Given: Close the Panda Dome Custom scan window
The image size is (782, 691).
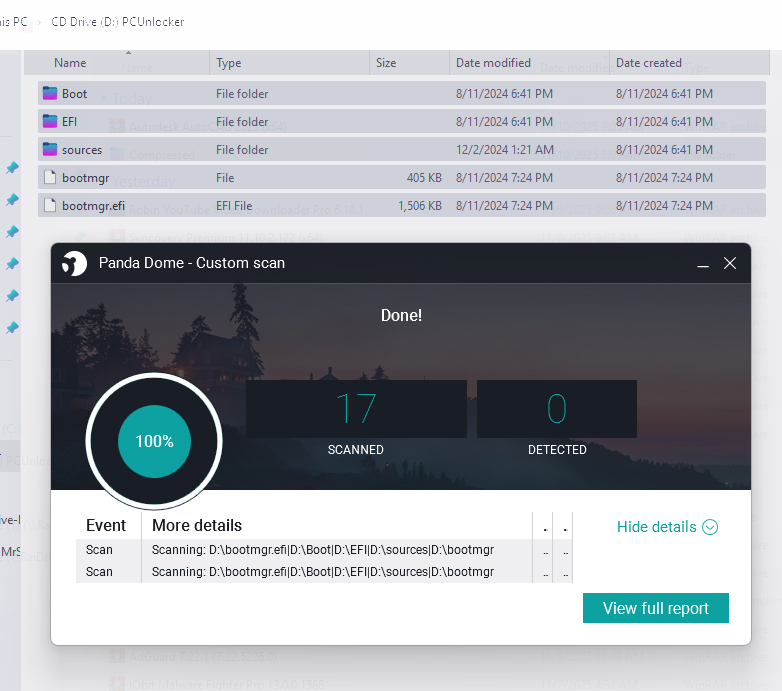Looking at the screenshot, I should (x=730, y=263).
